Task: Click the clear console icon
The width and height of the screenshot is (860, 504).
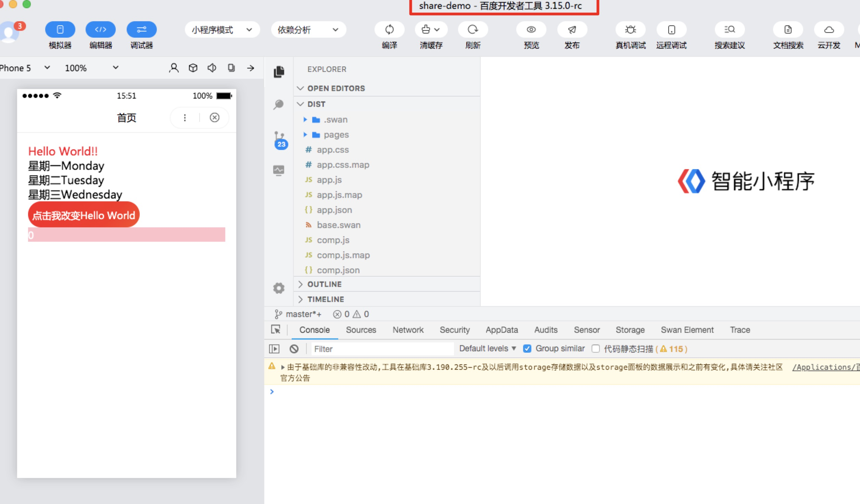Action: [294, 349]
